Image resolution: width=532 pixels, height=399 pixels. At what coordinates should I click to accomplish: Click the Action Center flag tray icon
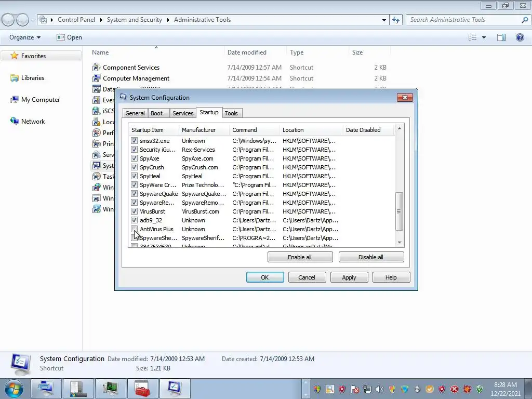[x=354, y=389]
